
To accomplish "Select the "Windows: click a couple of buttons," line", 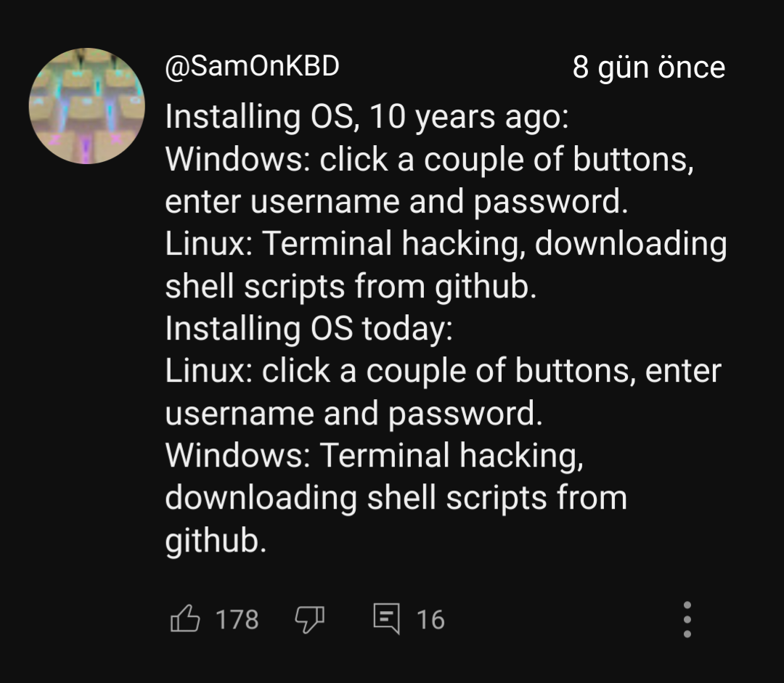I will tap(429, 159).
